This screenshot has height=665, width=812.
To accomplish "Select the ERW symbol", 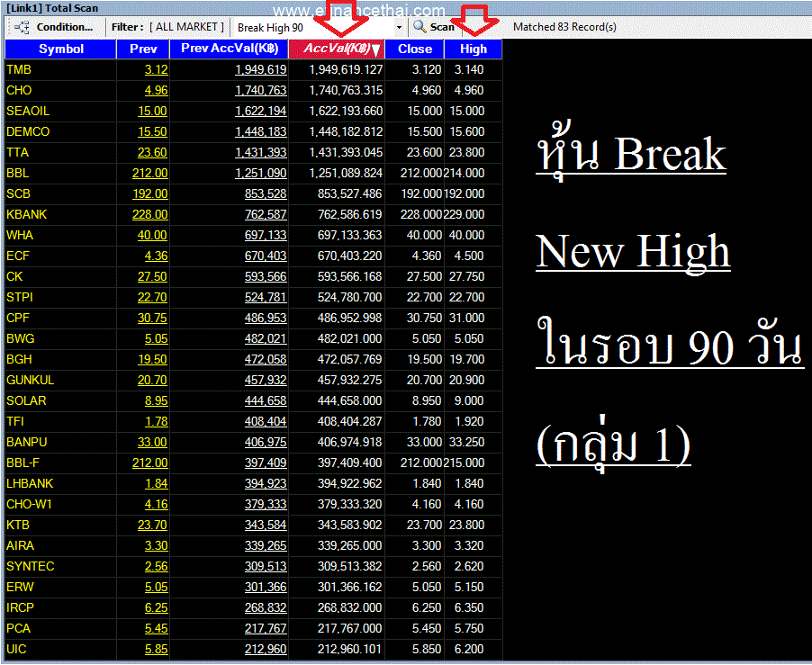I will (x=20, y=587).
